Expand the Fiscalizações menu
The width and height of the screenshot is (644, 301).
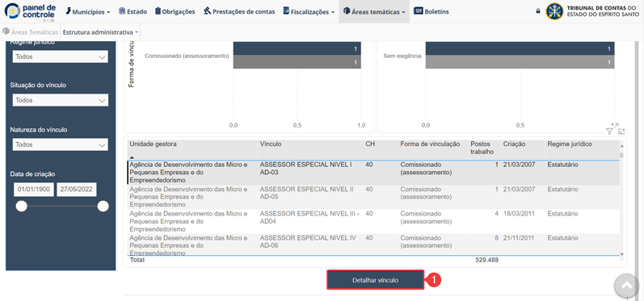(x=309, y=12)
